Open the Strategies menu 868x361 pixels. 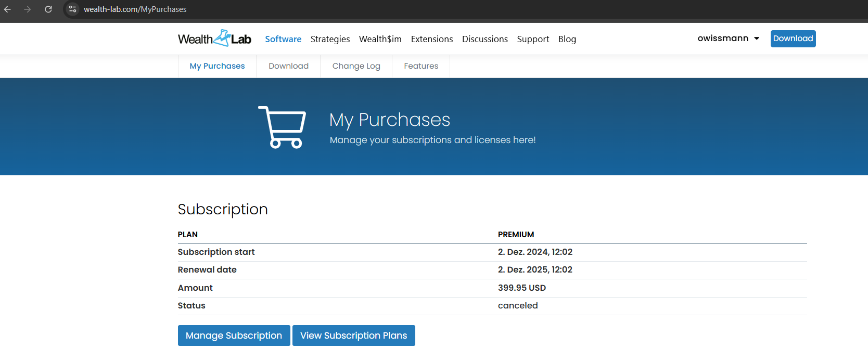click(330, 39)
